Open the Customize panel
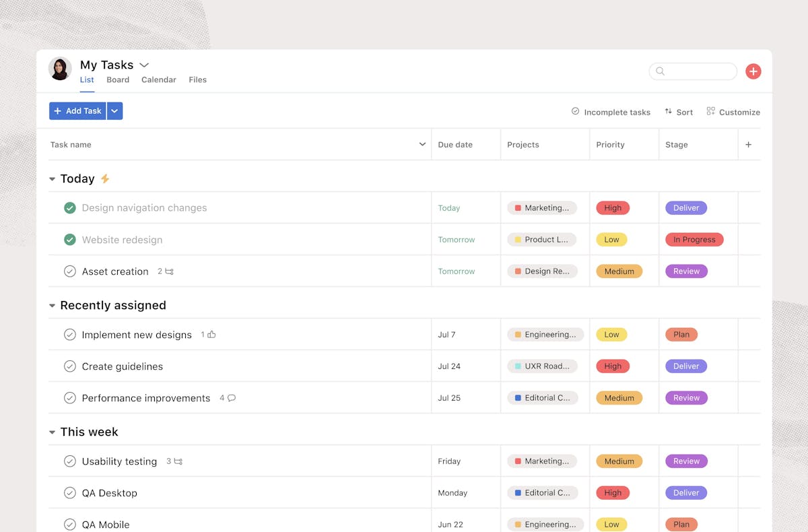This screenshot has width=808, height=532. [x=733, y=112]
